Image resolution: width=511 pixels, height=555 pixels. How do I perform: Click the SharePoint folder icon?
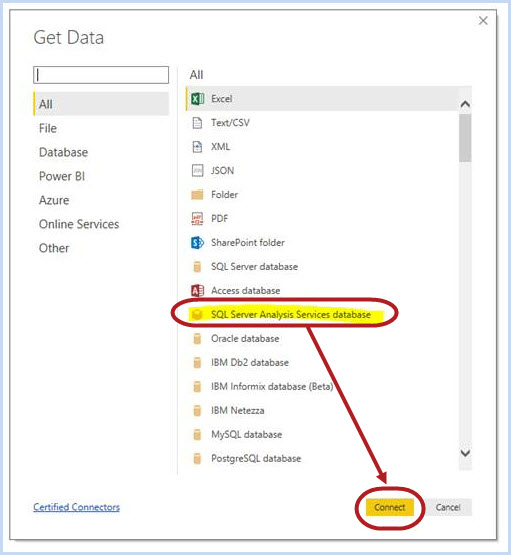point(197,242)
